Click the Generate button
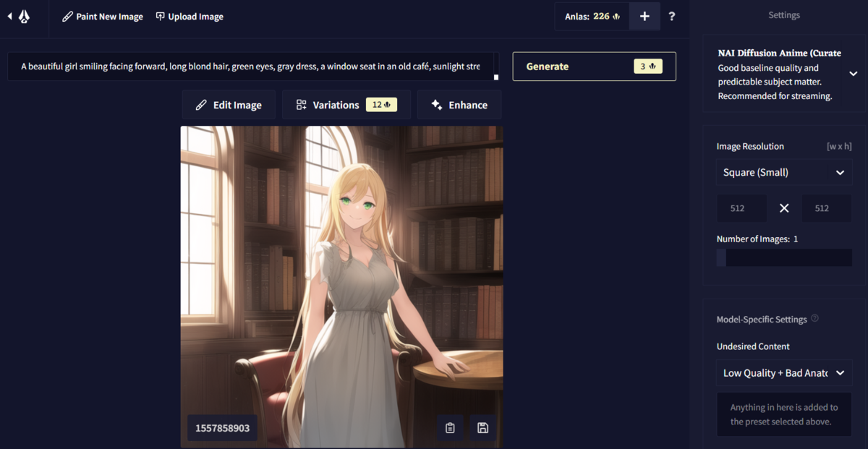This screenshot has width=868, height=449. (x=594, y=67)
